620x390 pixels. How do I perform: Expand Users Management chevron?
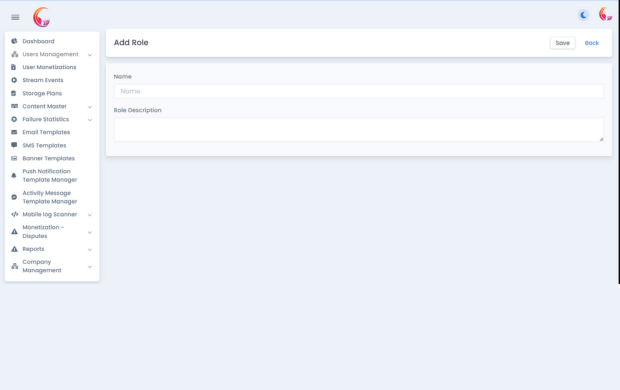tap(90, 55)
